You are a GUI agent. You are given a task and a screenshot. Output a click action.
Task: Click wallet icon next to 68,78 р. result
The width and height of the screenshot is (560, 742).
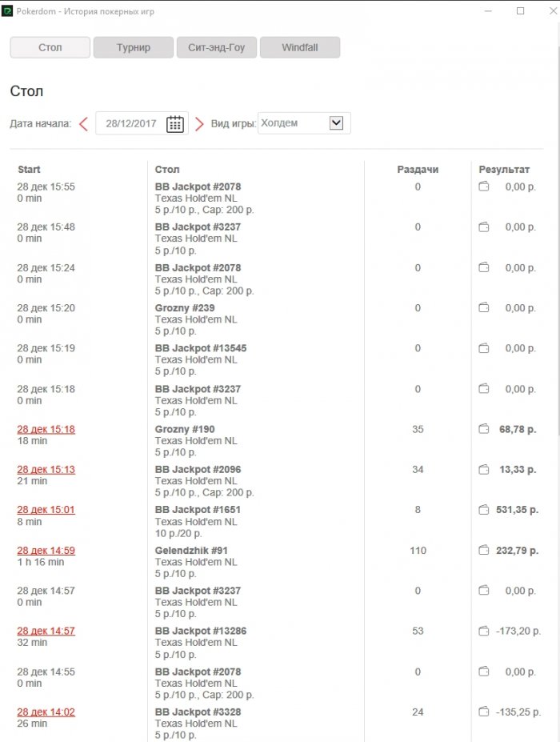point(484,430)
